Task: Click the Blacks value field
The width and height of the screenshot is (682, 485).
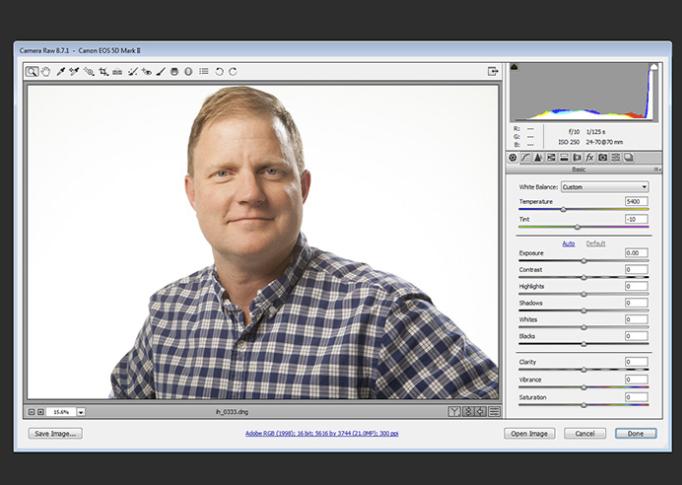Action: pos(636,336)
